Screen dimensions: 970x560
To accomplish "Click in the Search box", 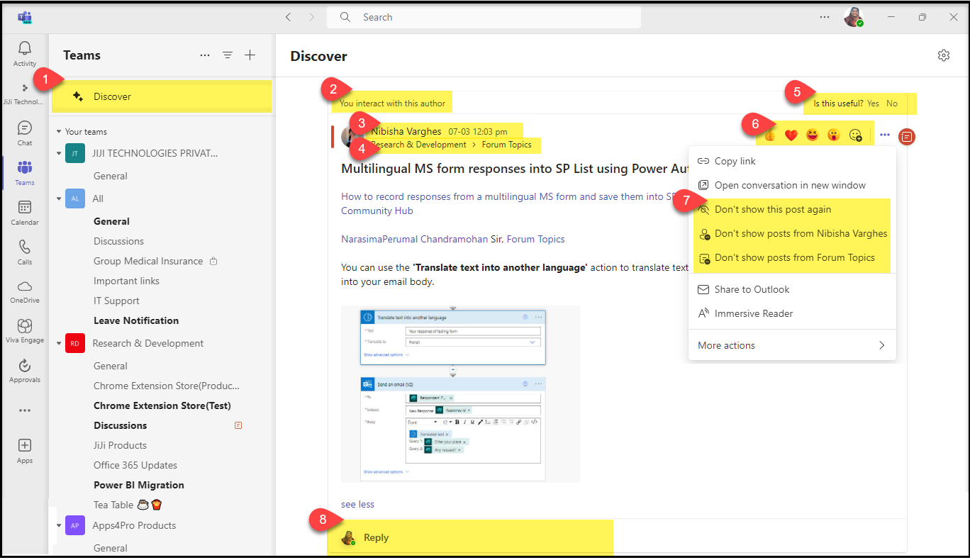I will click(x=489, y=17).
